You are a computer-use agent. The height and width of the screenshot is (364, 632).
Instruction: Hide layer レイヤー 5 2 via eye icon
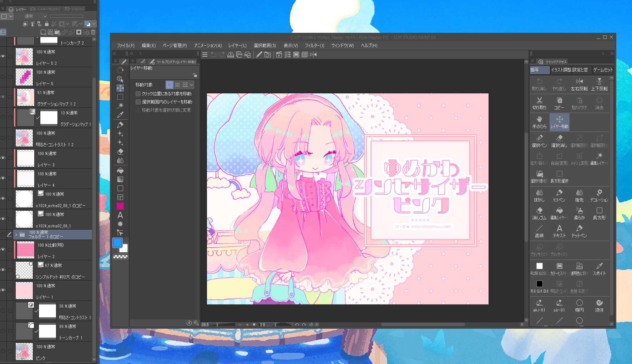pyautogui.click(x=3, y=56)
